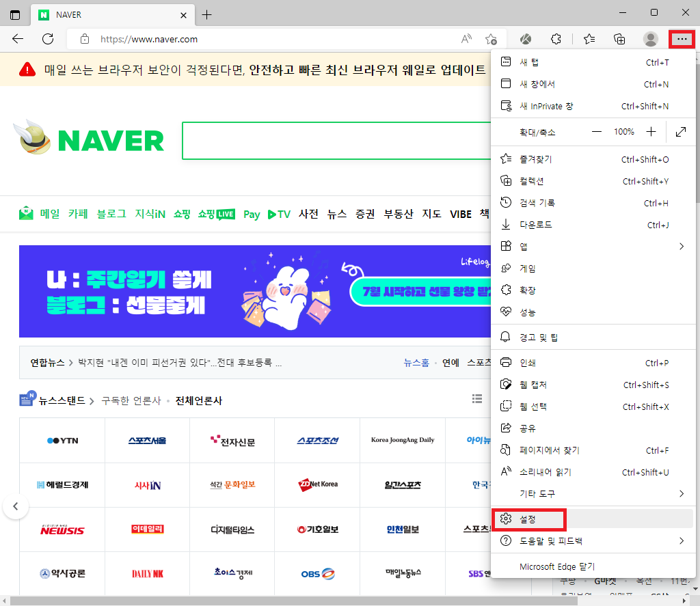
Task: Open 블로그 link in Naver navigation
Action: click(x=111, y=214)
